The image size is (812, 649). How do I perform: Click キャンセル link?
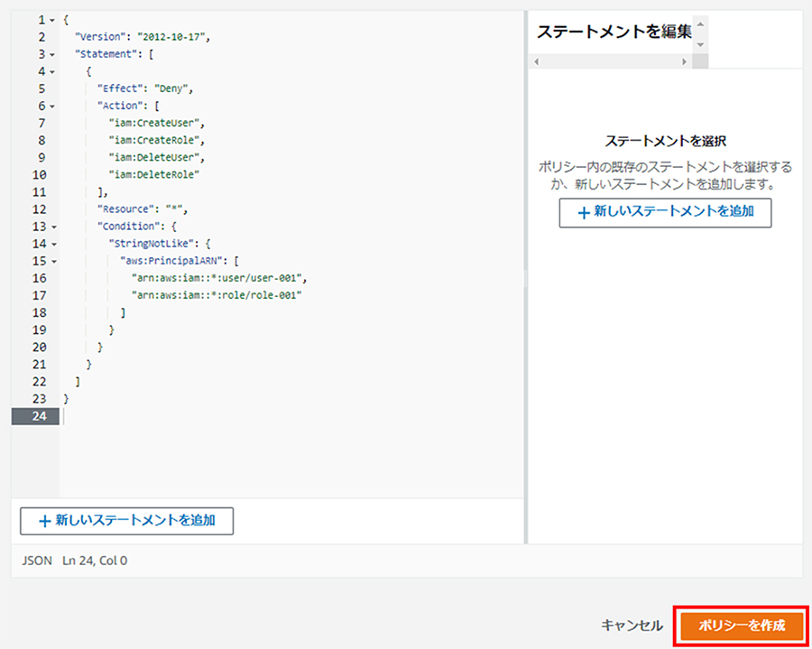[632, 626]
